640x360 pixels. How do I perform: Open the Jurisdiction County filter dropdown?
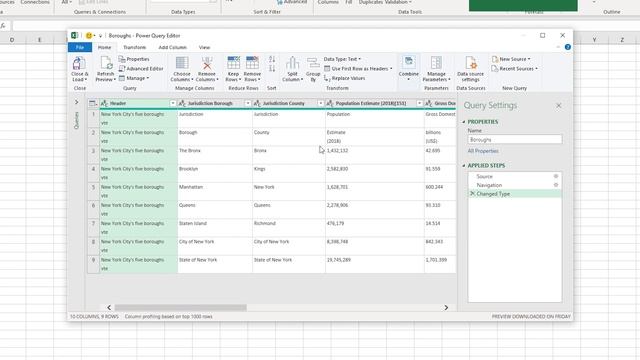pos(320,103)
